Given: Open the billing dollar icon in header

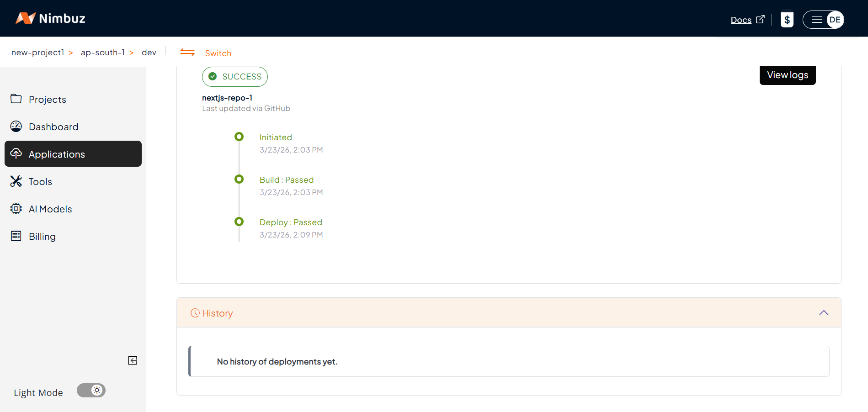Looking at the screenshot, I should 787,20.
